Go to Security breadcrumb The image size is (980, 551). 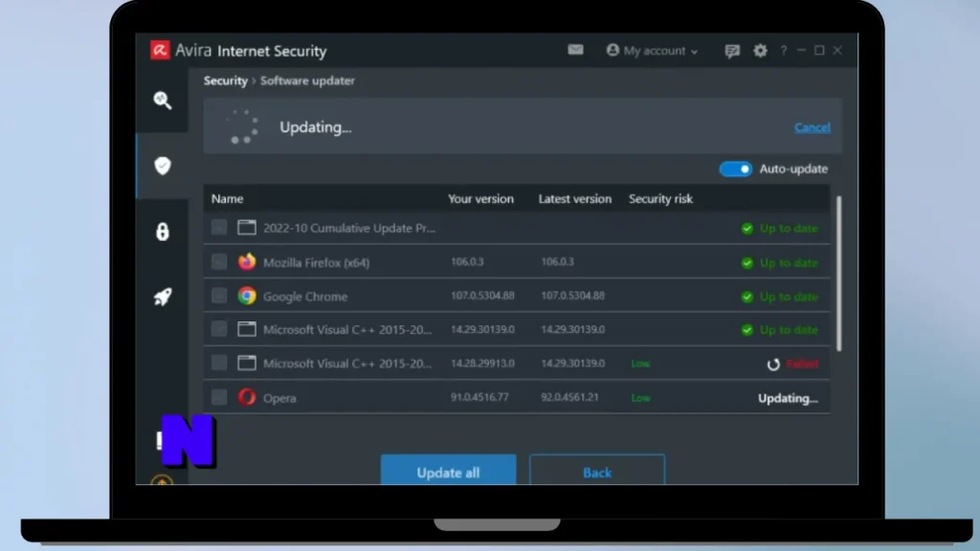coord(226,80)
